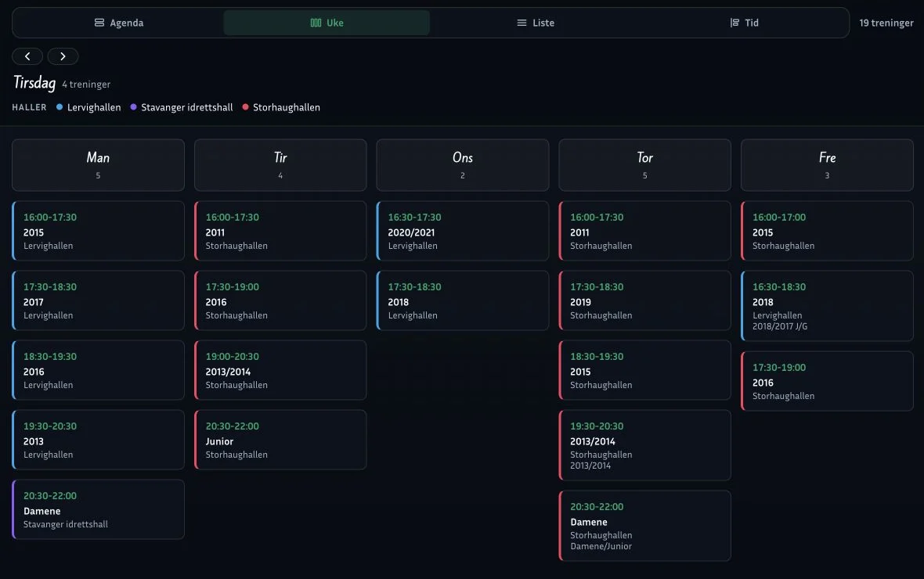Open Thursday 16:00-17:30 2011 training card
The height and width of the screenshot is (579, 924).
tap(644, 231)
